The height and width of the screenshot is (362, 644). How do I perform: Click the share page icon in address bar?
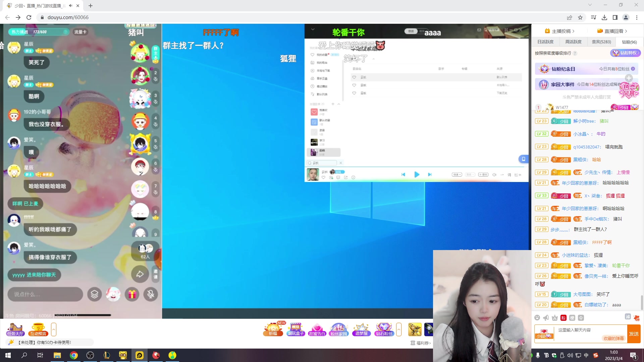[x=570, y=17]
